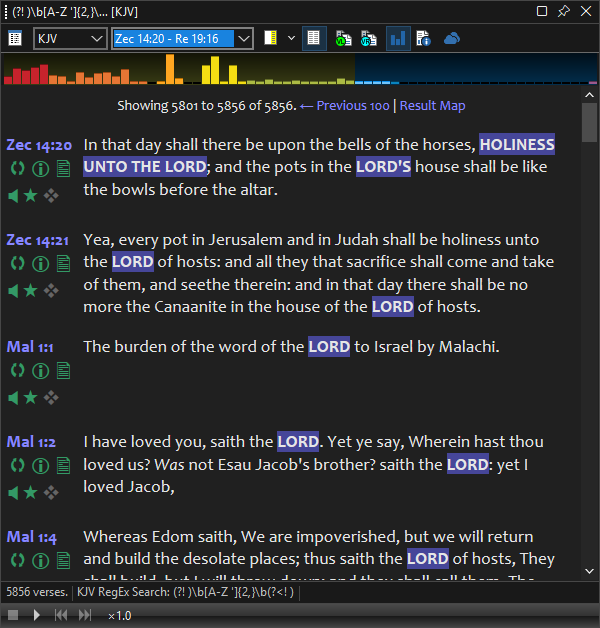Screen dimensions: 600x628
Task: Click the info icon under Mal 1:2
Action: point(40,466)
